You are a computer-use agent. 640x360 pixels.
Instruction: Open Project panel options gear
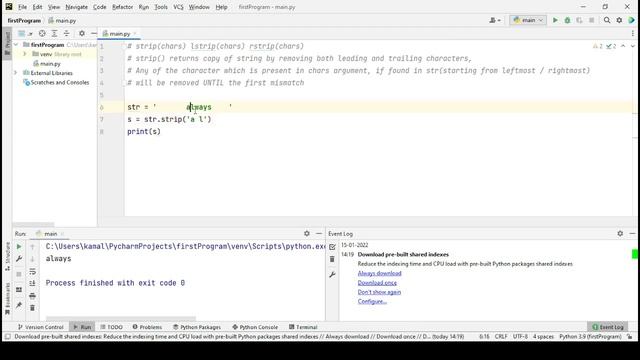[82, 33]
